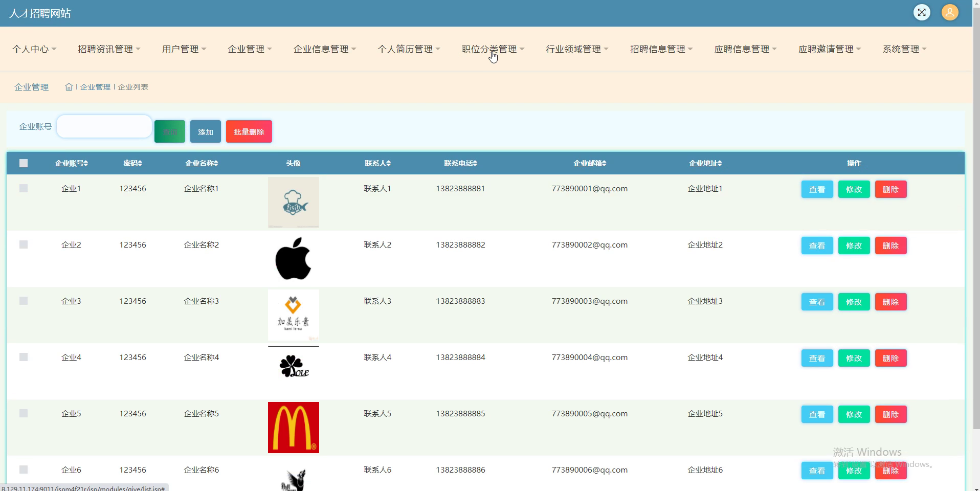This screenshot has width=980, height=491.
Task: Click 删除 for 企业4
Action: pyautogui.click(x=890, y=358)
